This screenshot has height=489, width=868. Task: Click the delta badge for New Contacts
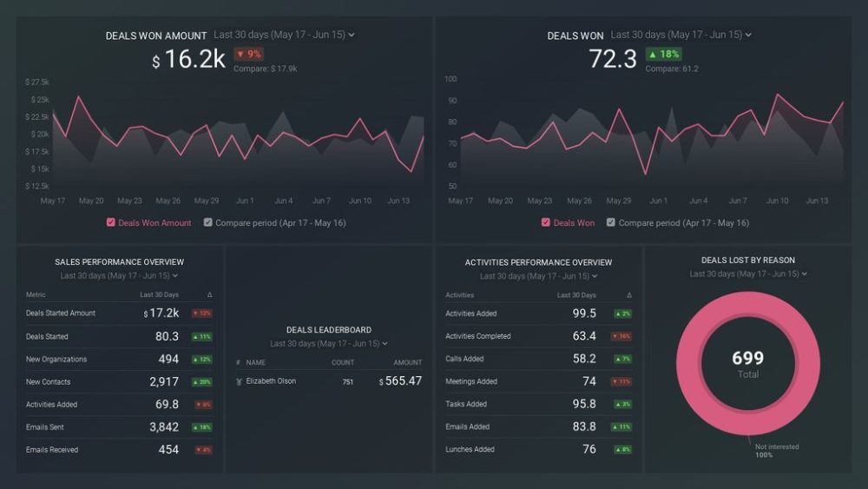(x=201, y=382)
